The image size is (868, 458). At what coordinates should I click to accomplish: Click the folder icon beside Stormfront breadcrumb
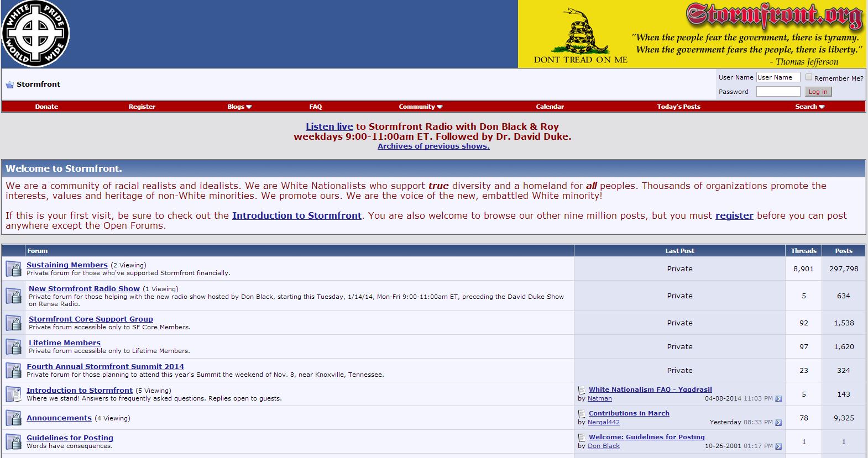tap(9, 85)
